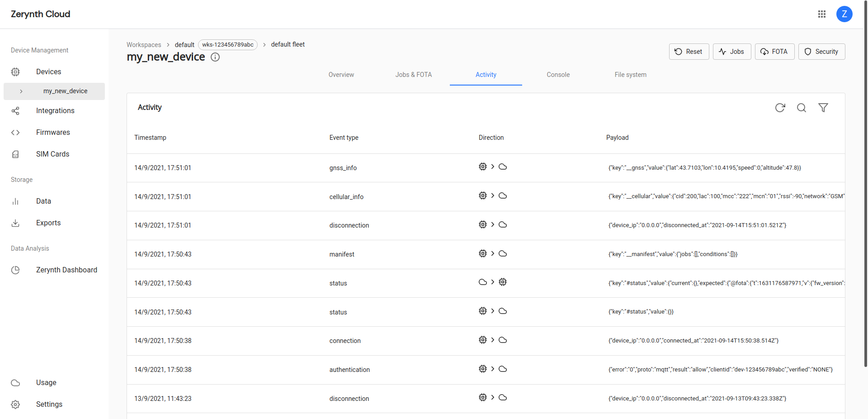The image size is (868, 419).
Task: Click the Reset button
Action: pos(689,52)
